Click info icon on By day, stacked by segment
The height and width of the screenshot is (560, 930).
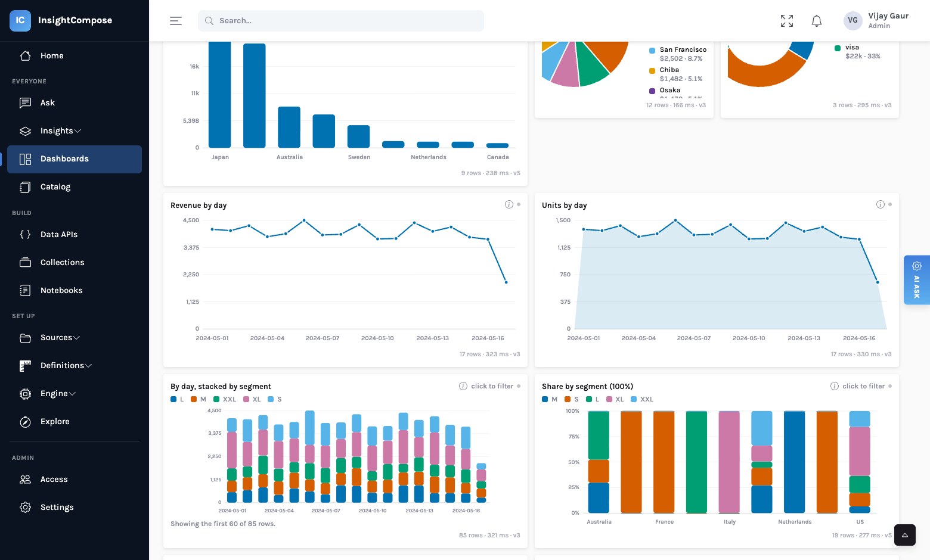click(x=463, y=386)
